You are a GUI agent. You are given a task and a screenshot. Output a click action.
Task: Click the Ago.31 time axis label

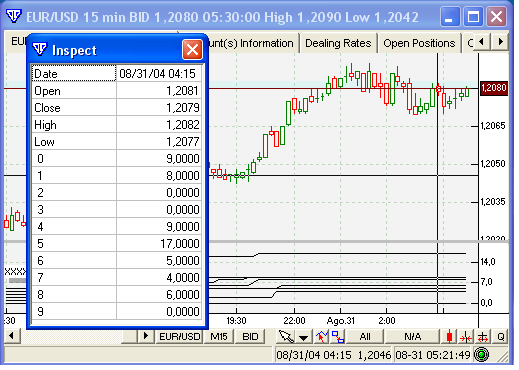click(340, 321)
